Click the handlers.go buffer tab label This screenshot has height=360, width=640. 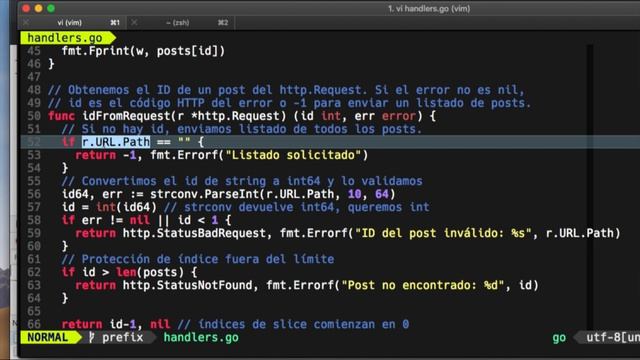coord(65,38)
